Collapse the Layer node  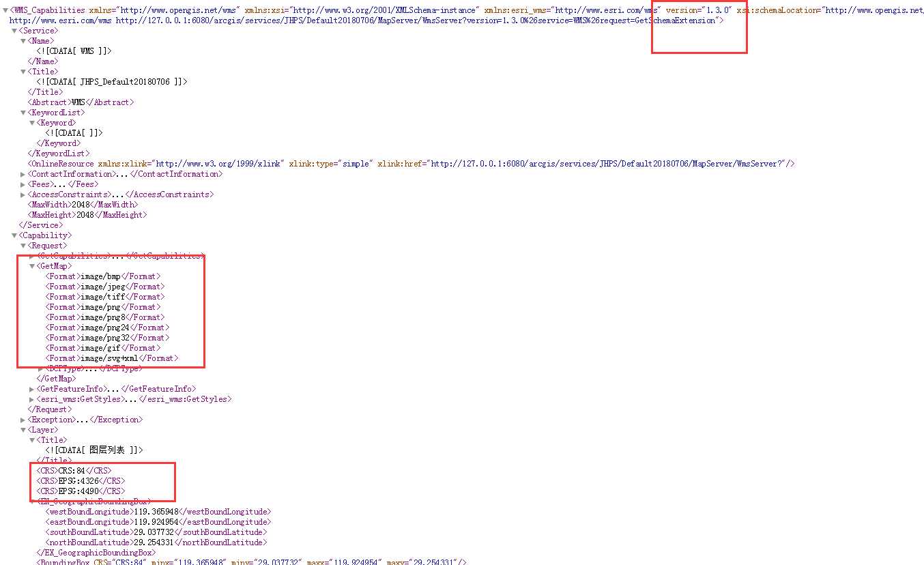(23, 430)
